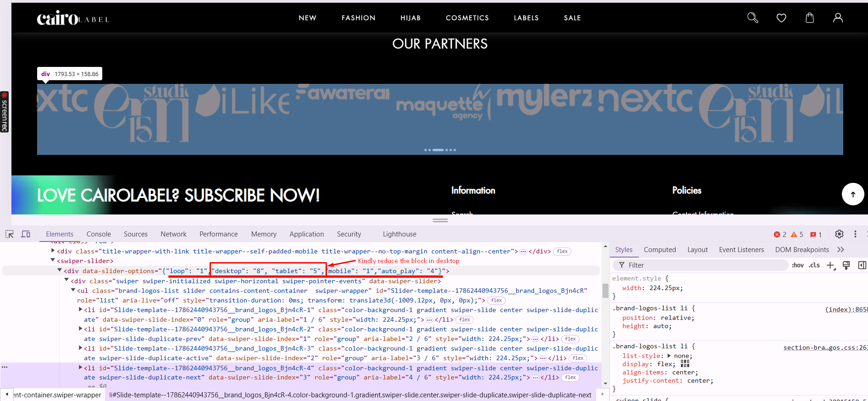The width and height of the screenshot is (868, 401).
Task: Go to the HIJAB navigation link
Action: pos(410,18)
